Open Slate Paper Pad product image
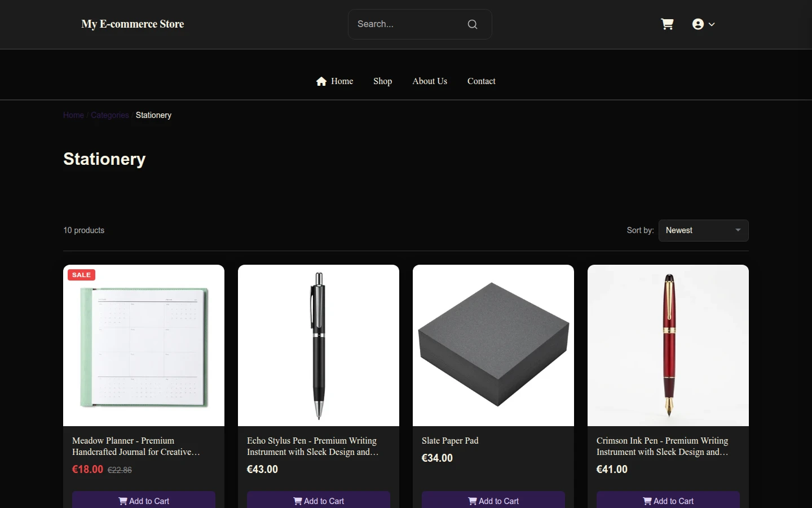Viewport: 812px width, 508px height. 493,345
